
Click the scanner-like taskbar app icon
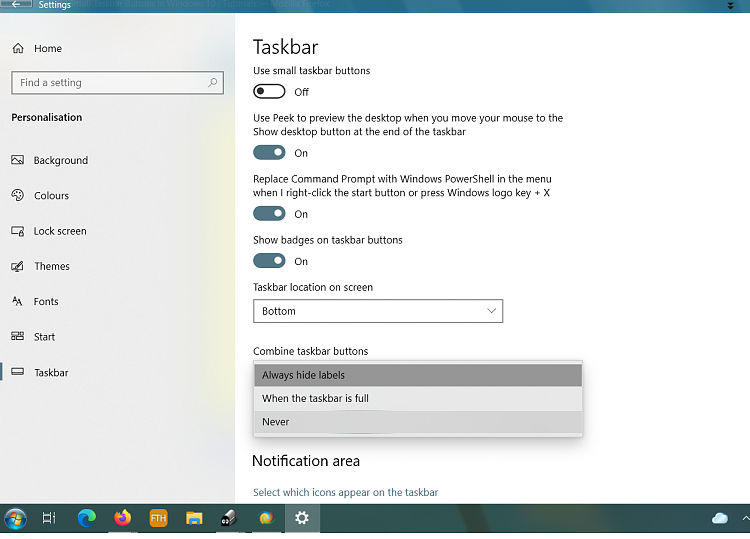click(229, 518)
